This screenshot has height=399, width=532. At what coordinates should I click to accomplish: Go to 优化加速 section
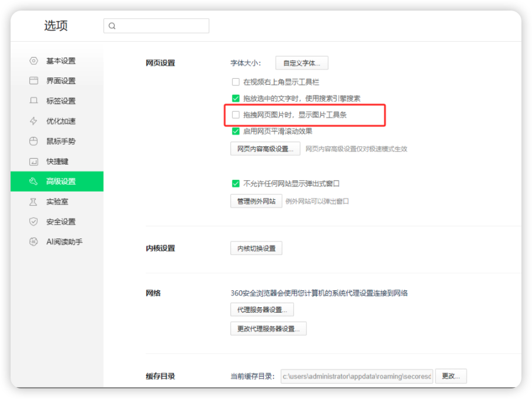(57, 121)
